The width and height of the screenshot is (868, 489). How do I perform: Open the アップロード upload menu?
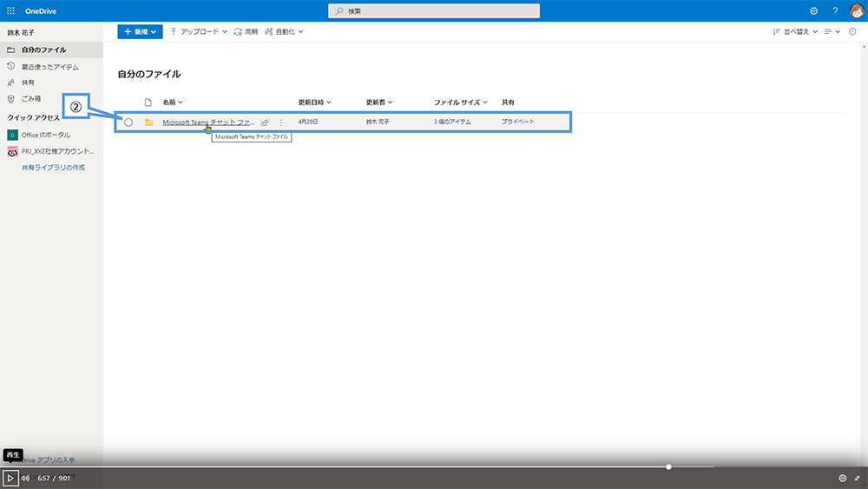pos(198,31)
